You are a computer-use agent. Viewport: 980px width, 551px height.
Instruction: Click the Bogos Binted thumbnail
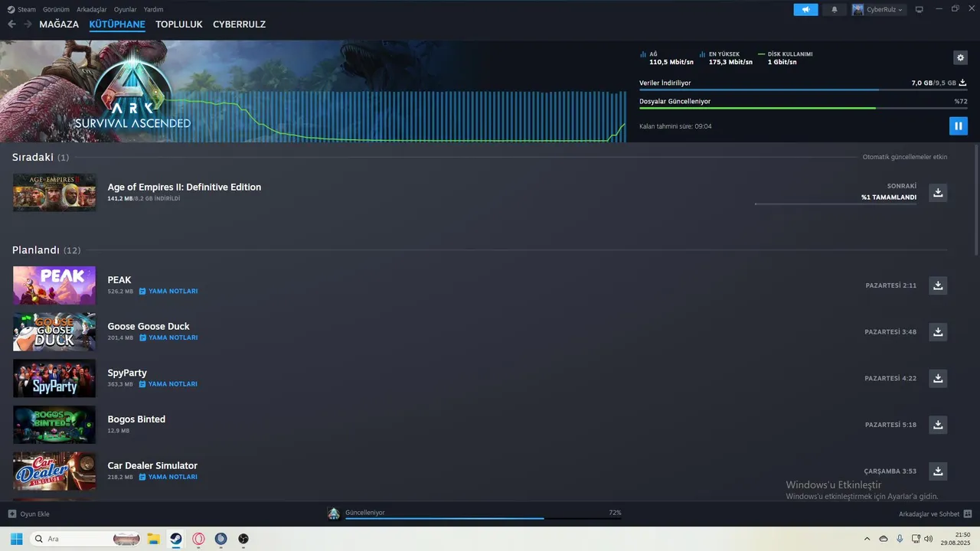click(x=54, y=425)
